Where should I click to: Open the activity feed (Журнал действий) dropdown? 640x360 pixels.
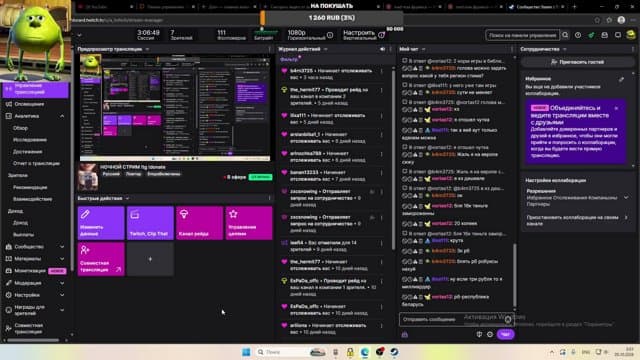coord(325,49)
